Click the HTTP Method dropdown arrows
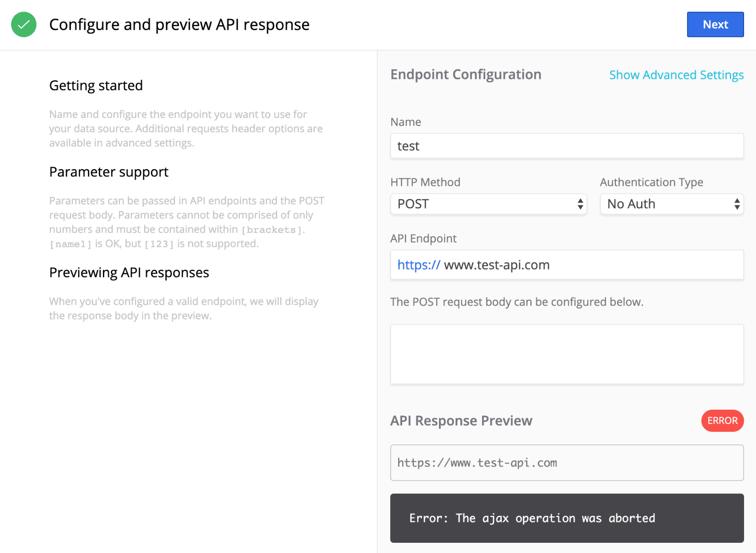This screenshot has height=553, width=756. [x=579, y=204]
